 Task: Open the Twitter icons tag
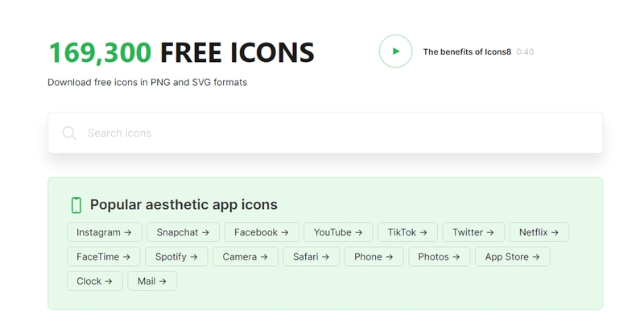(473, 232)
